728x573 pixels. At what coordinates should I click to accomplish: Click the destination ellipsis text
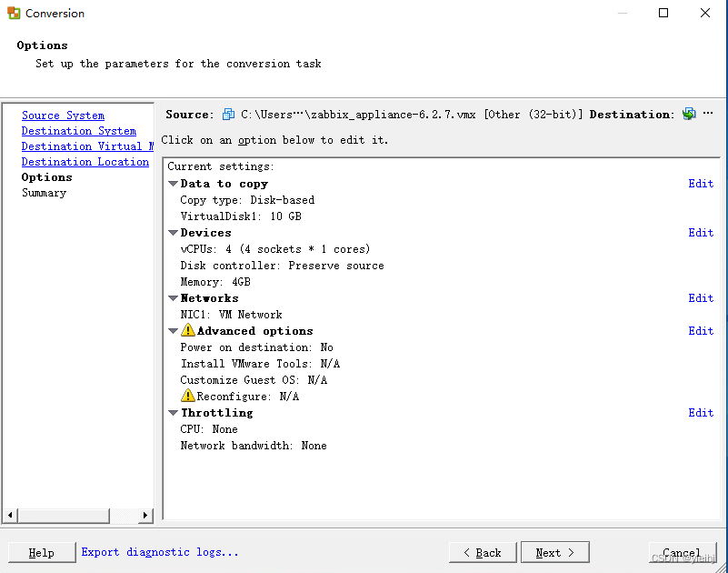click(708, 113)
